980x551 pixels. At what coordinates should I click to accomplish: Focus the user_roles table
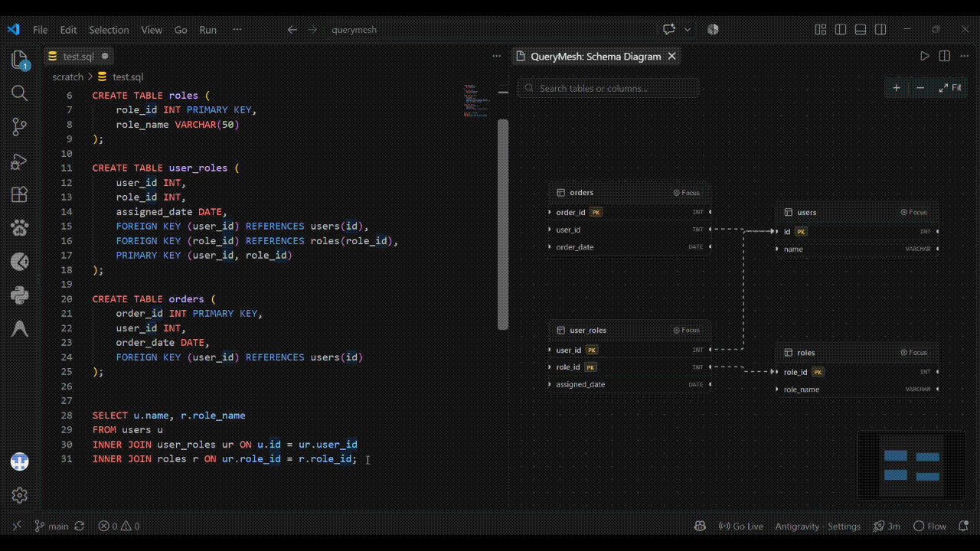[x=687, y=331]
